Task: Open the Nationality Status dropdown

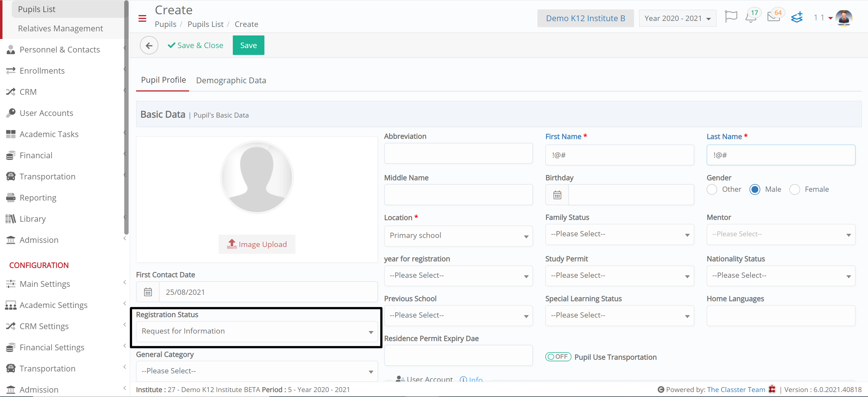Action: point(781,276)
